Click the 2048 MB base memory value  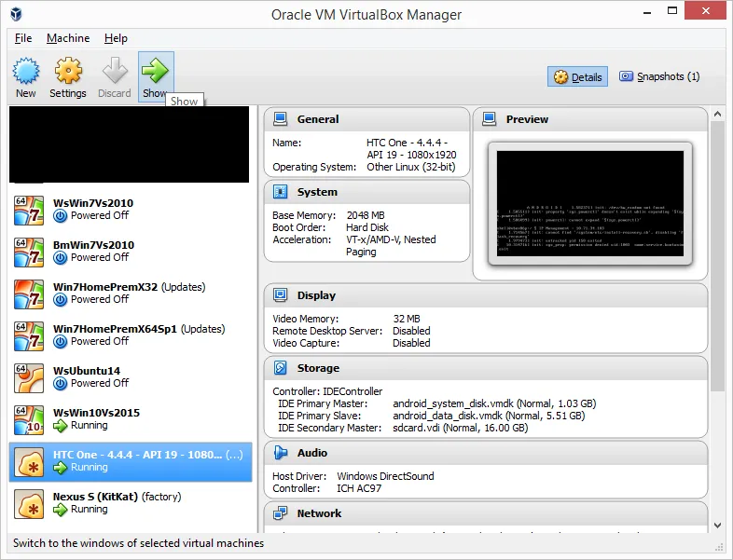pyautogui.click(x=366, y=215)
